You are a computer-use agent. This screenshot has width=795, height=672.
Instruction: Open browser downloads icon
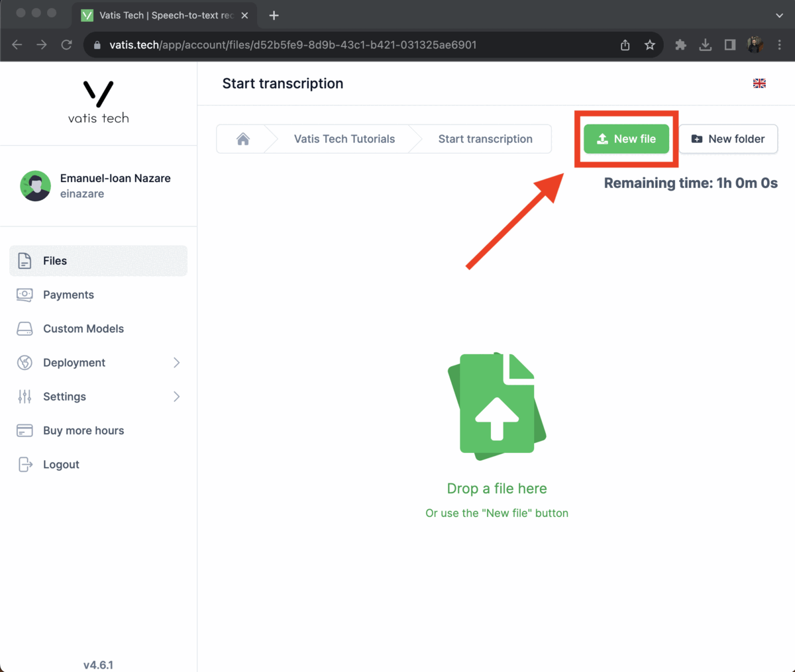[706, 45]
